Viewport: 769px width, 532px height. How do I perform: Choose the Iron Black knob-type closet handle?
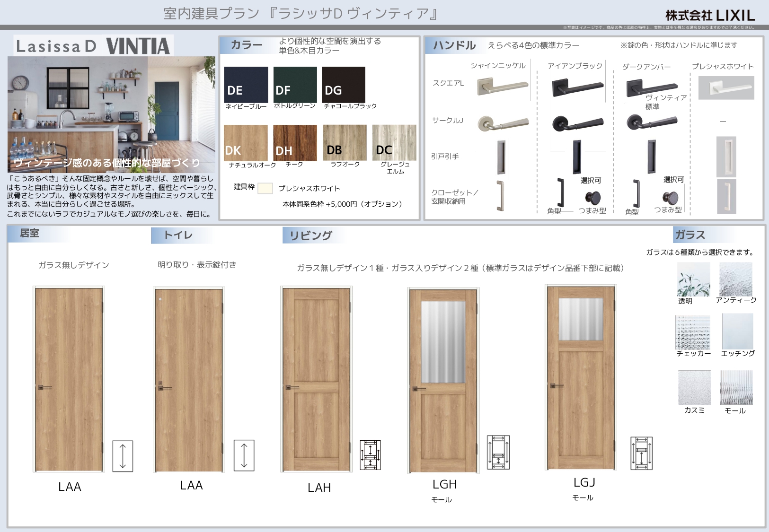coord(593,198)
